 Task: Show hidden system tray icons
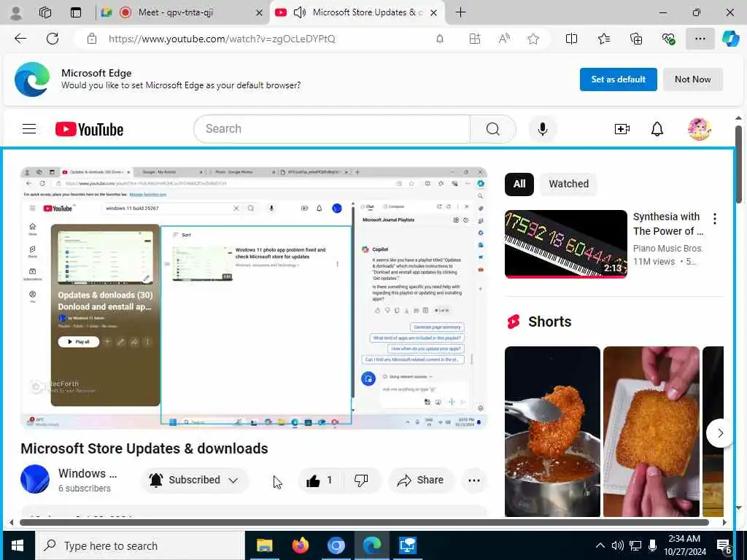pos(600,545)
